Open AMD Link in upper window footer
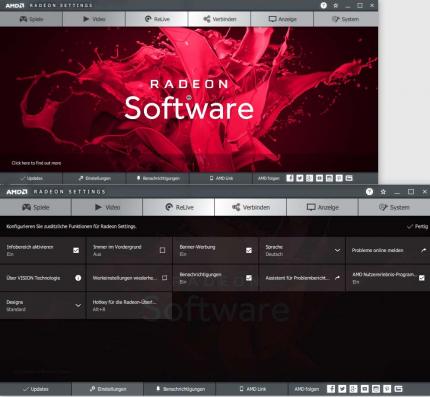This screenshot has width=430, height=397. click(221, 178)
